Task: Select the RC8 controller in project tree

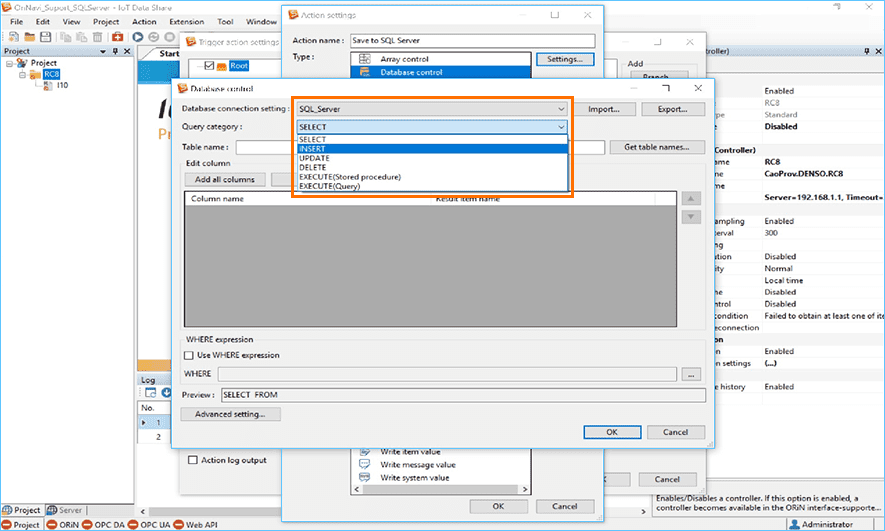Action: pyautogui.click(x=51, y=74)
